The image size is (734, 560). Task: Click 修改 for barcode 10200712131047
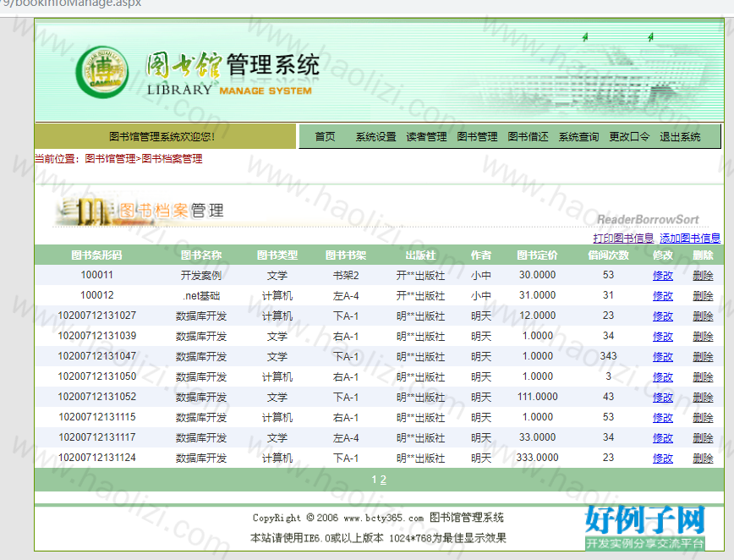click(x=663, y=356)
